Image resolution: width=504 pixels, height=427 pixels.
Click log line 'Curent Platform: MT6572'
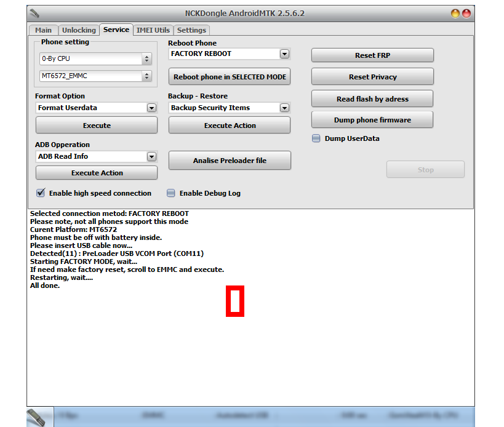(x=74, y=229)
